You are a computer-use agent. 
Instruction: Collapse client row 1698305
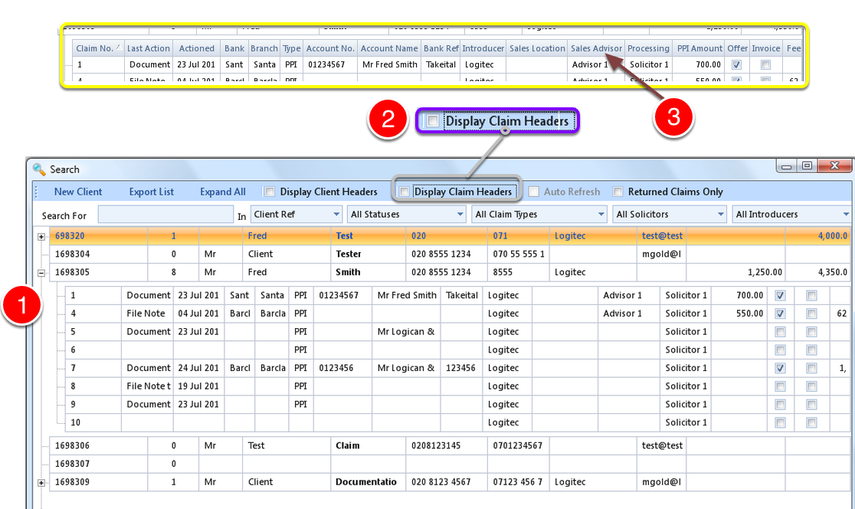point(41,273)
